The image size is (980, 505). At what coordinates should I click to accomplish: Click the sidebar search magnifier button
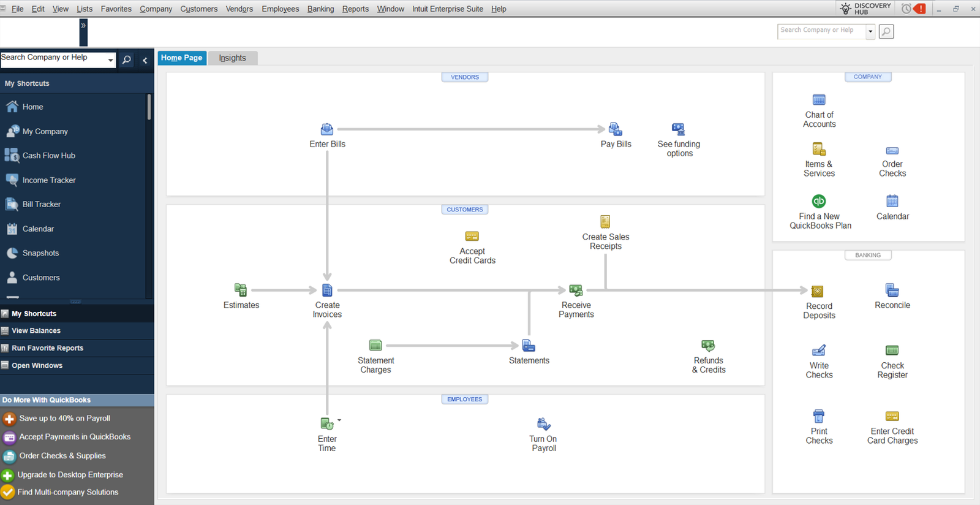[x=127, y=60]
